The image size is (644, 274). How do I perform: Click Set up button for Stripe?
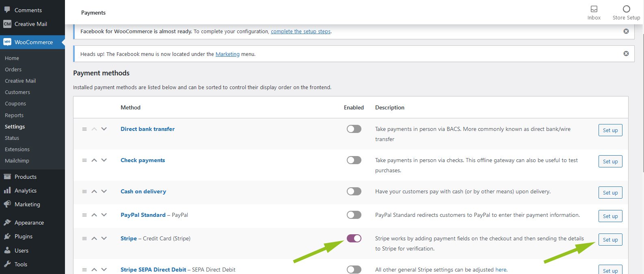coord(610,240)
